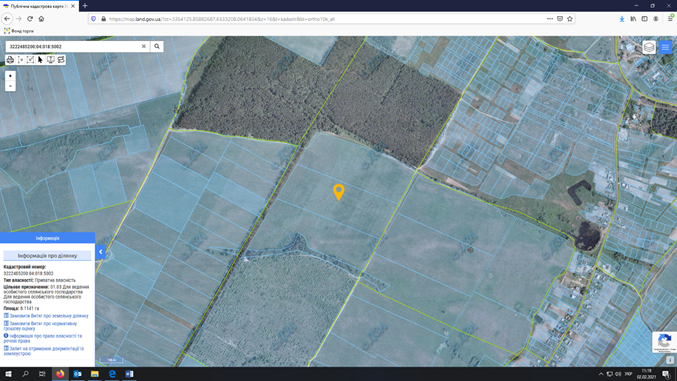Activate the pointer selection tool
The width and height of the screenshot is (677, 381).
tap(41, 60)
